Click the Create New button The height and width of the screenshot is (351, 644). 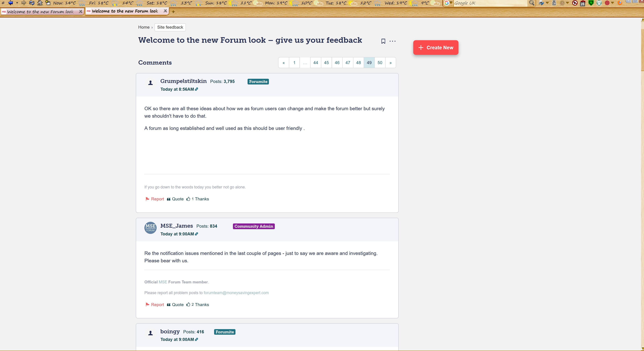[x=435, y=48]
